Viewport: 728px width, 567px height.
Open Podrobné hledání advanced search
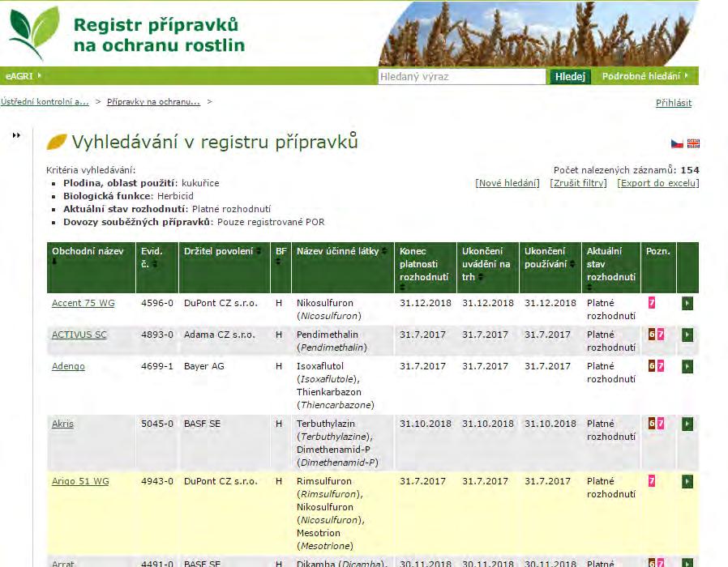[644, 76]
